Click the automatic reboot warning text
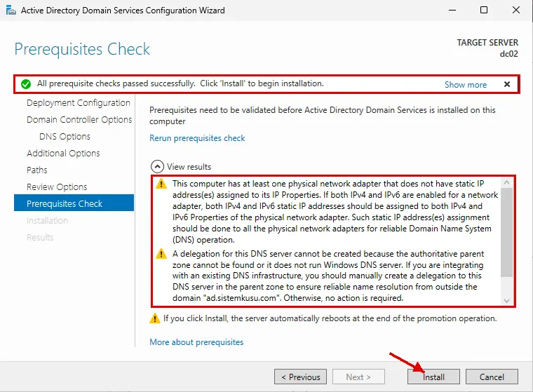This screenshot has width=533, height=392. pos(330,318)
